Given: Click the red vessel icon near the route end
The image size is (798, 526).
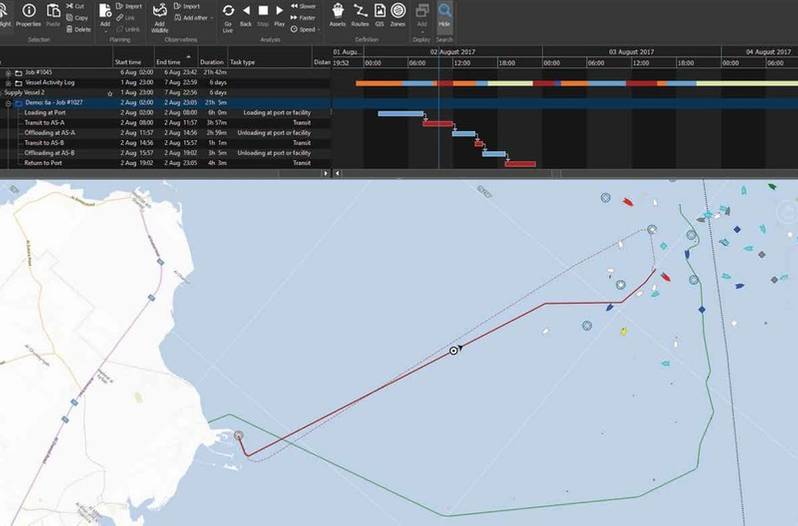Looking at the screenshot, I should click(666, 277).
